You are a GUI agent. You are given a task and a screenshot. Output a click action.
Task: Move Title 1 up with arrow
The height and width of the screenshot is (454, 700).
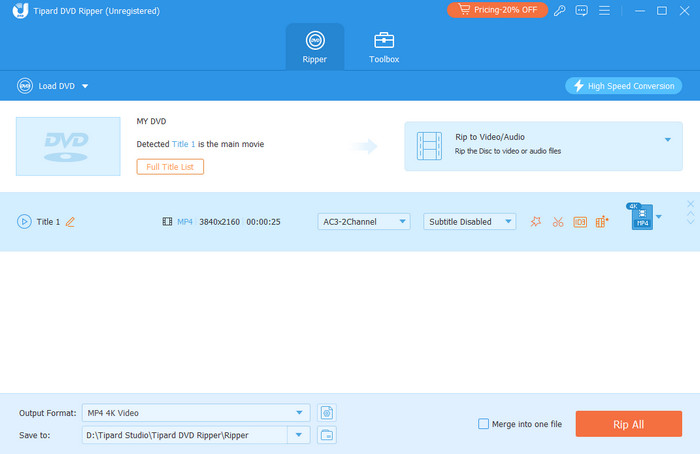(x=690, y=214)
